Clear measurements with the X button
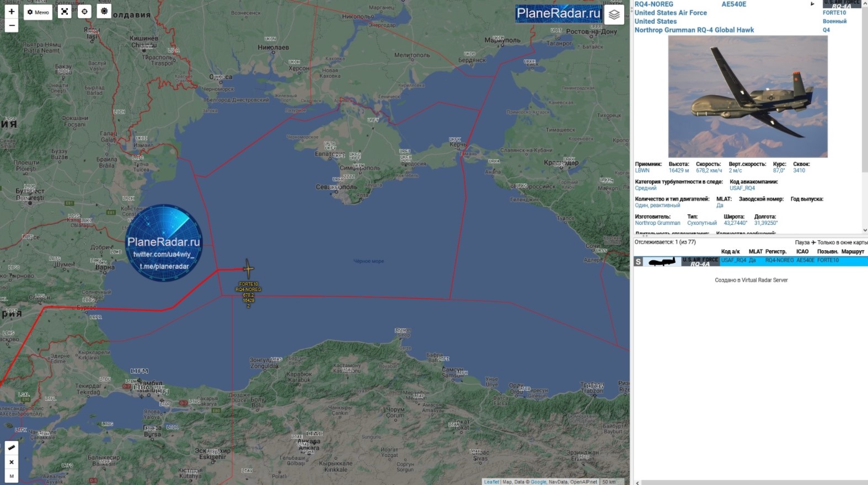Screen dimensions: 868x485 (x=12, y=462)
